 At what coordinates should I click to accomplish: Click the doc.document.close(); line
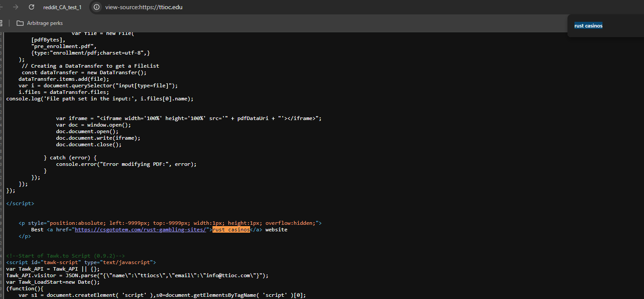coord(89,144)
